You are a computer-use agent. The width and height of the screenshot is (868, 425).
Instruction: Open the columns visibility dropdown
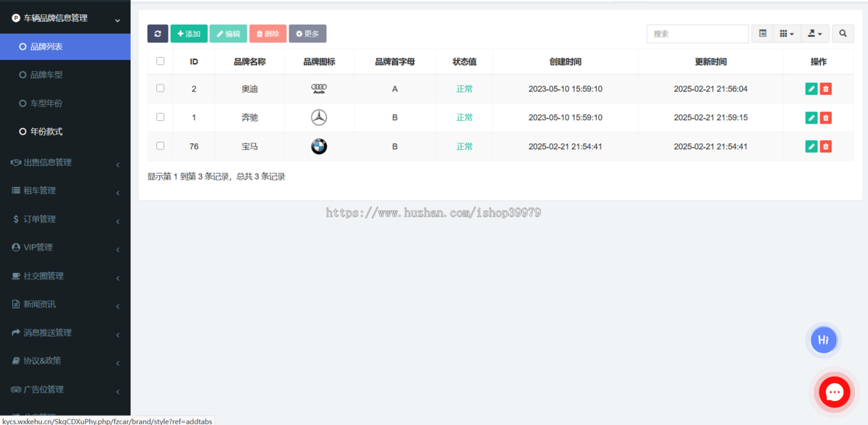click(x=787, y=33)
